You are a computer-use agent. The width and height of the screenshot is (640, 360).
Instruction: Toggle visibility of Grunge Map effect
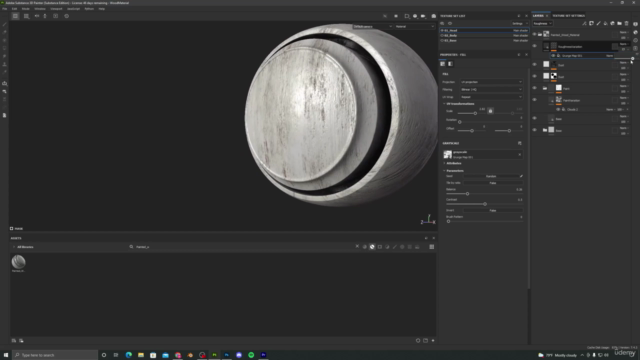(x=553, y=56)
